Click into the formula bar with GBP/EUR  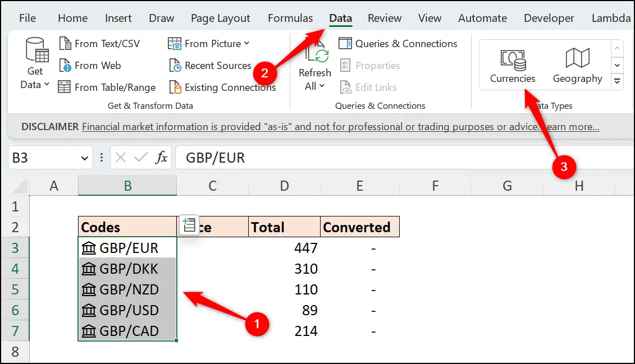point(405,158)
